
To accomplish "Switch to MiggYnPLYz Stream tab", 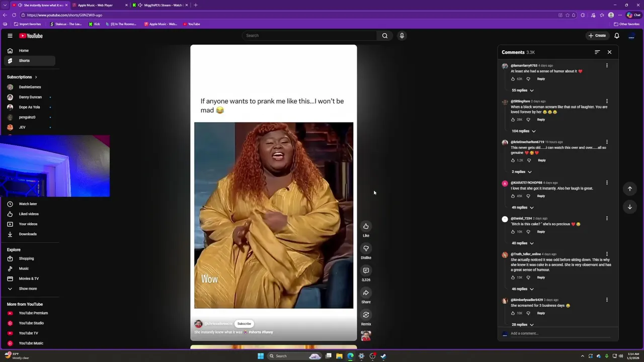I will pos(160,5).
